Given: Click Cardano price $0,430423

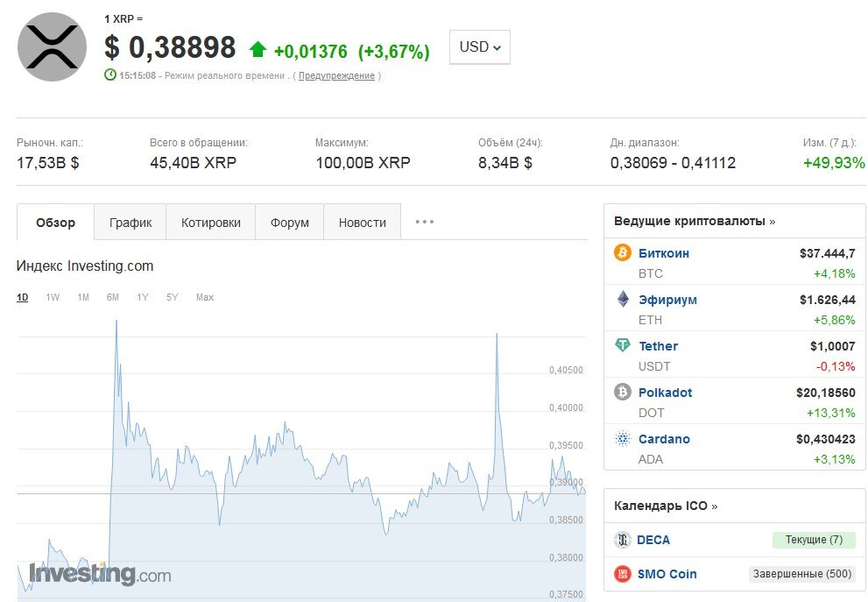Looking at the screenshot, I should point(826,439).
